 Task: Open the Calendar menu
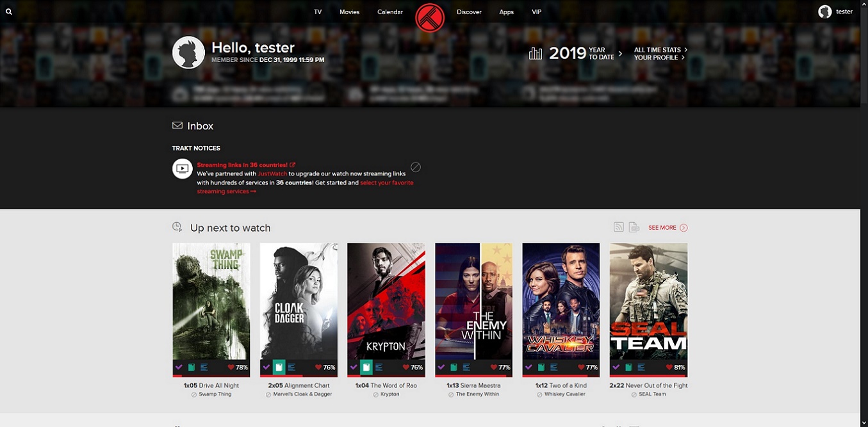(x=390, y=12)
